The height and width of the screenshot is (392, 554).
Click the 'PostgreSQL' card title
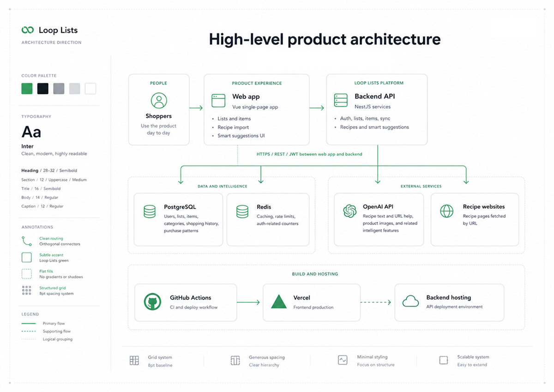180,207
